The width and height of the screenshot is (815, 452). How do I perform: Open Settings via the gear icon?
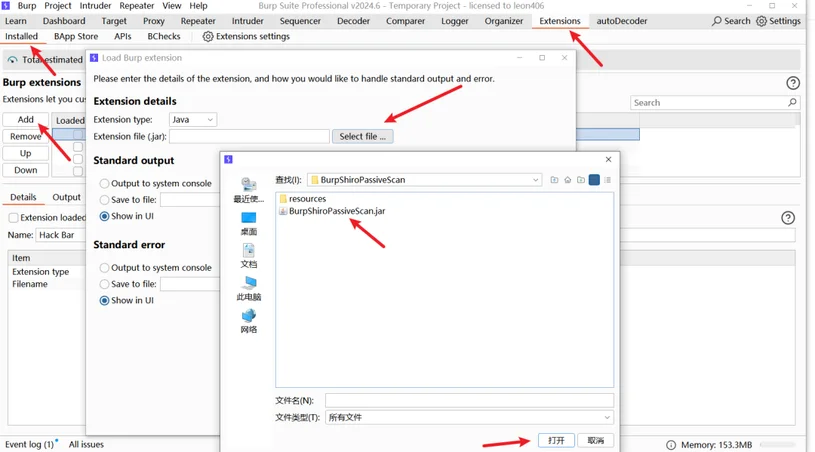pyautogui.click(x=761, y=21)
